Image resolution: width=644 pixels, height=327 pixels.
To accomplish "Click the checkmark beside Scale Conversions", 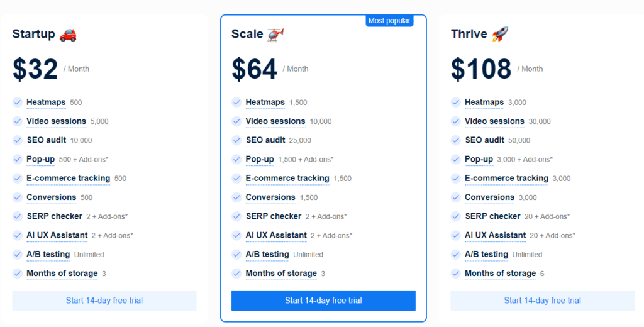I will (x=236, y=197).
